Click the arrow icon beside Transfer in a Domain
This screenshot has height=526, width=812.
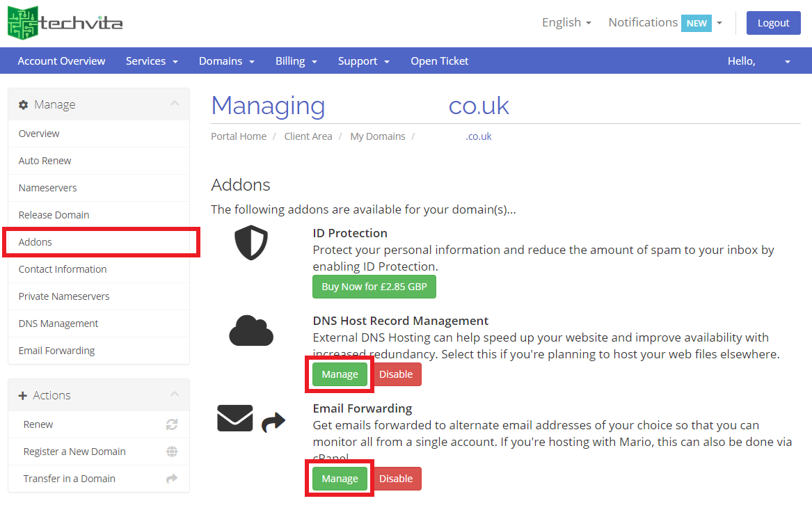(172, 479)
